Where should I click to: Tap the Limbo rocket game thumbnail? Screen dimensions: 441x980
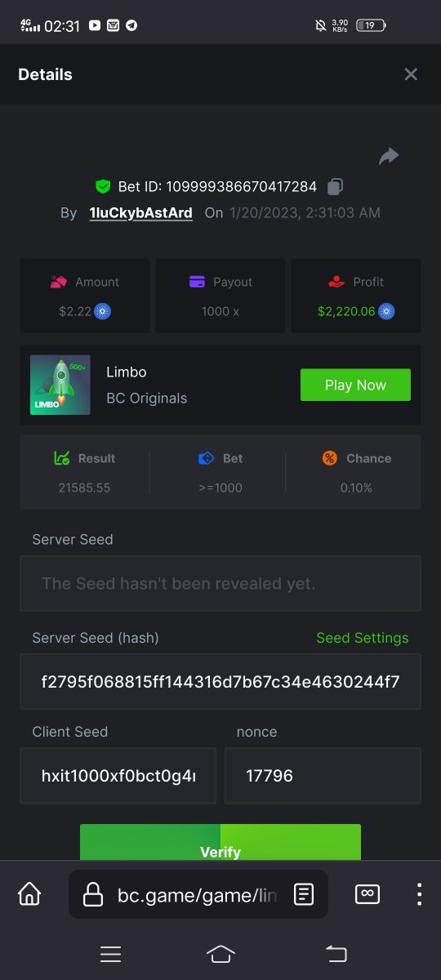pos(60,385)
